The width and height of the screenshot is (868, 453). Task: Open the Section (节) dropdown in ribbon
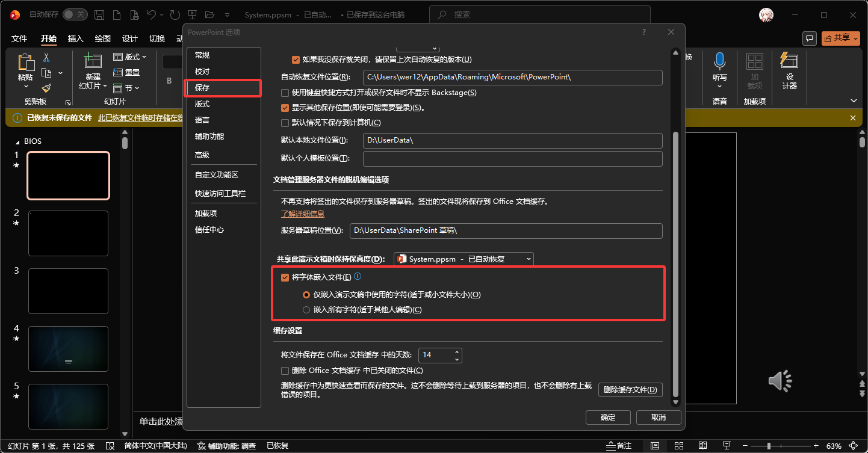pos(126,88)
